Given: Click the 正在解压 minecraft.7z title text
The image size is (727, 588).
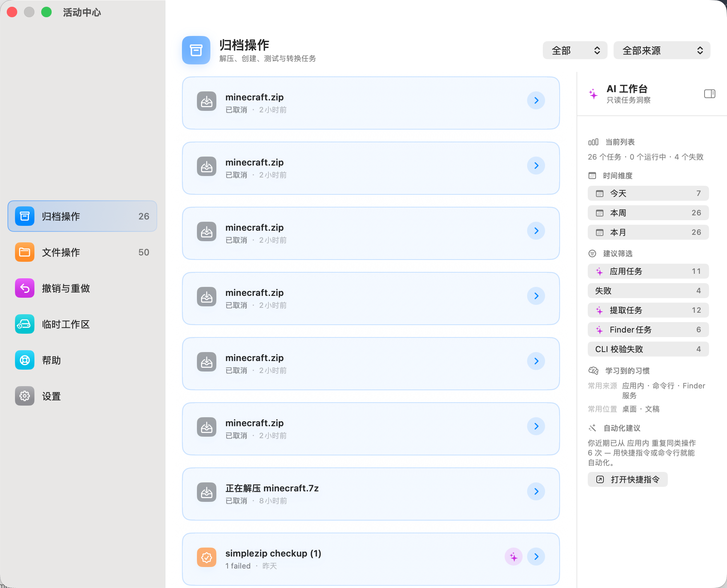Looking at the screenshot, I should coord(272,488).
